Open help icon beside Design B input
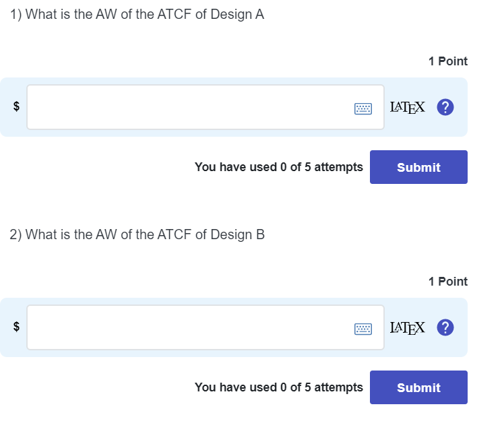 click(445, 327)
